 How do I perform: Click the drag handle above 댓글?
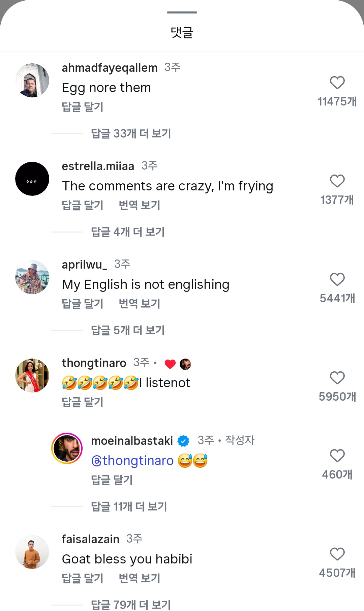pos(182,12)
